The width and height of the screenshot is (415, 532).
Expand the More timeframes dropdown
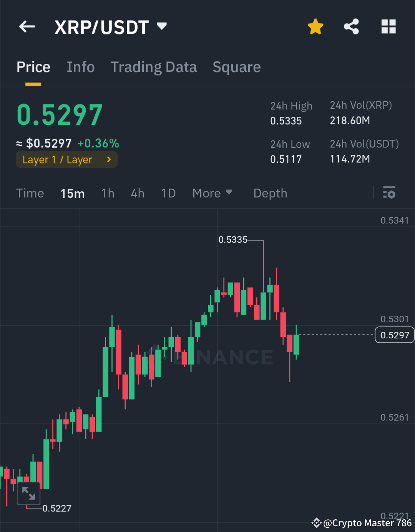(212, 193)
